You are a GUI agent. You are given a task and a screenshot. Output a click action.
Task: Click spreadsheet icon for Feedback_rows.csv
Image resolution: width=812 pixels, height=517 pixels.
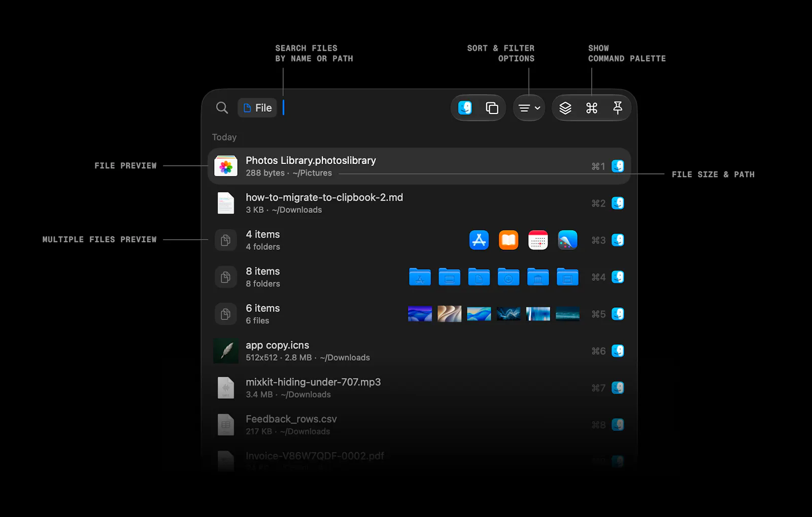pyautogui.click(x=226, y=425)
